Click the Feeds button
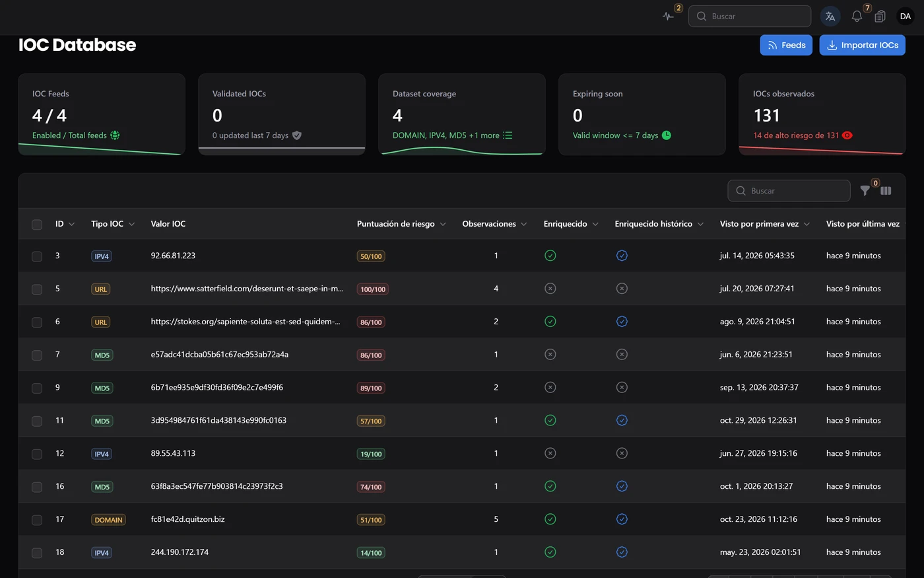The image size is (924, 578). 786,45
